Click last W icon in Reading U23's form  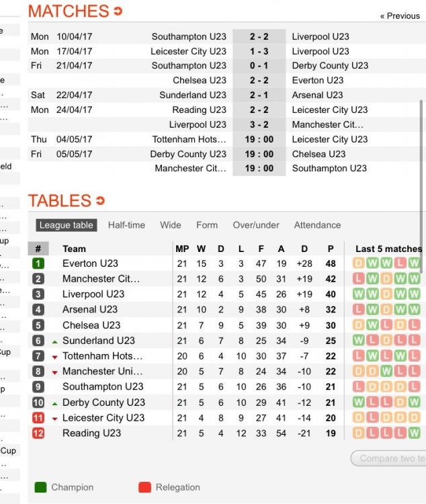[414, 433]
